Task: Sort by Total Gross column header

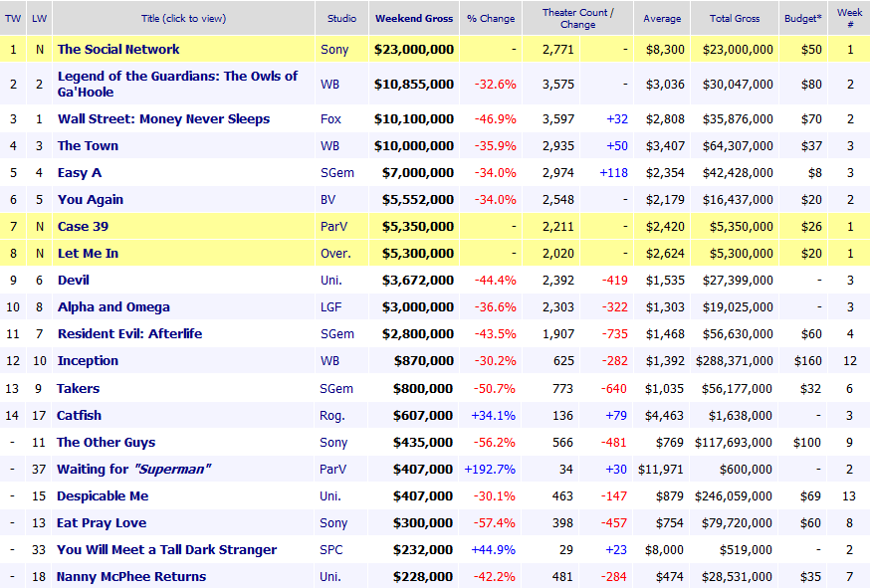Action: 735,18
